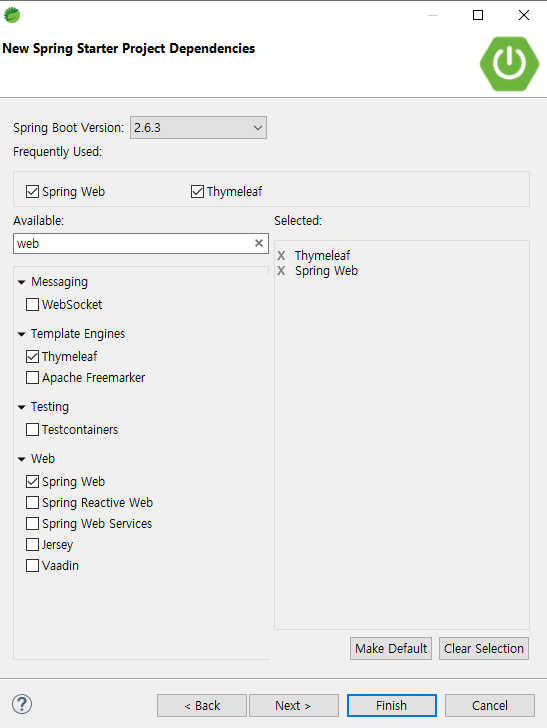The height and width of the screenshot is (728, 547).
Task: Cancel the new project wizard
Action: 490,706
